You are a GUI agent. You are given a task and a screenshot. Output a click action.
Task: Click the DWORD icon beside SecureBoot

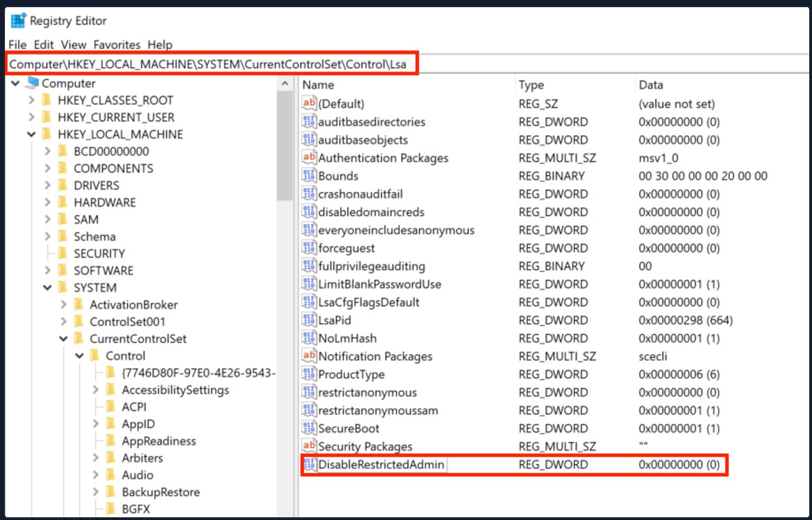click(x=309, y=428)
